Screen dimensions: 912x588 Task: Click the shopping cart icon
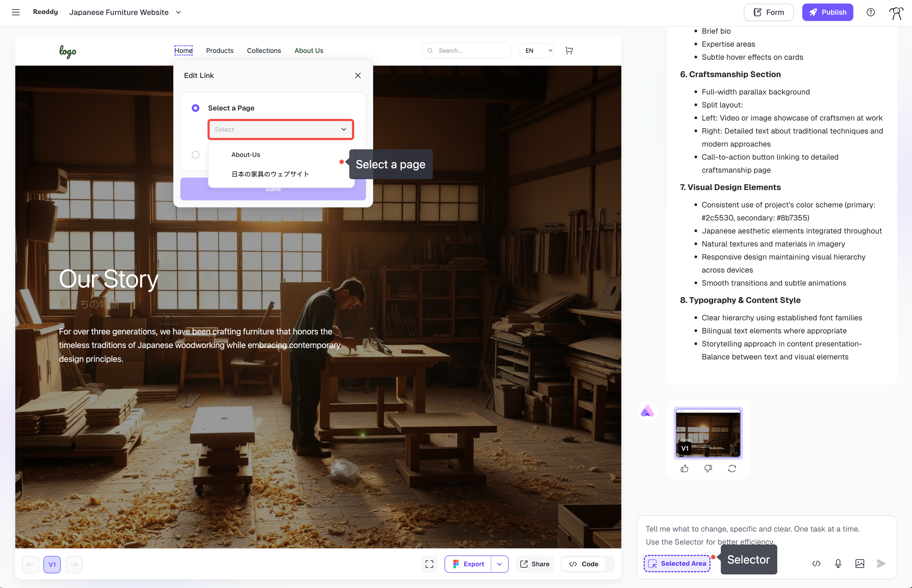[569, 50]
